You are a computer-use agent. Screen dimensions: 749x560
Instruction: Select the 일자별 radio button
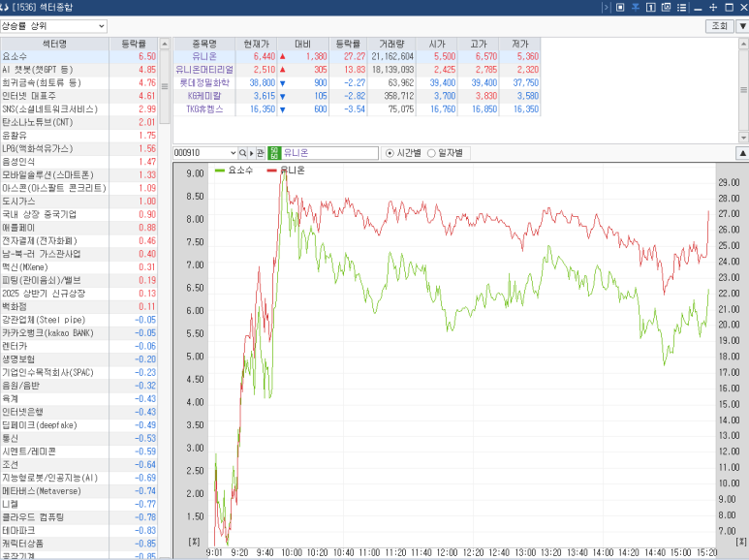pyautogui.click(x=431, y=153)
